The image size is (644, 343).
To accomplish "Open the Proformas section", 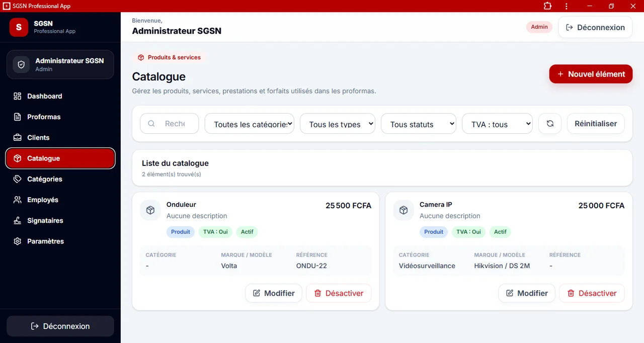I will 60,117.
